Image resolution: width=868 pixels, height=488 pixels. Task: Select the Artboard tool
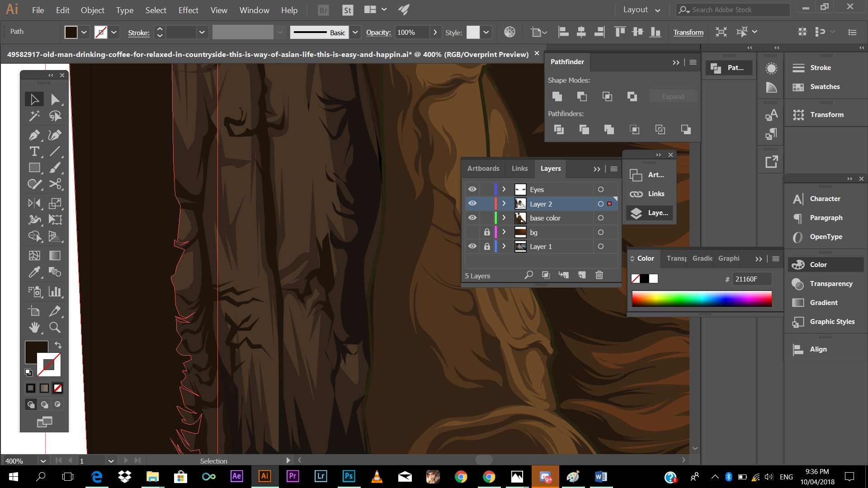(x=34, y=311)
